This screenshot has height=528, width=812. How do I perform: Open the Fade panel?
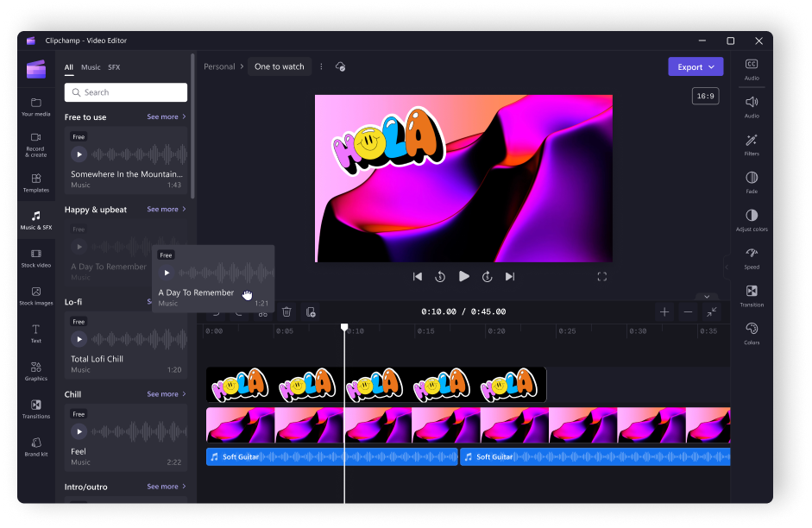coord(752,183)
